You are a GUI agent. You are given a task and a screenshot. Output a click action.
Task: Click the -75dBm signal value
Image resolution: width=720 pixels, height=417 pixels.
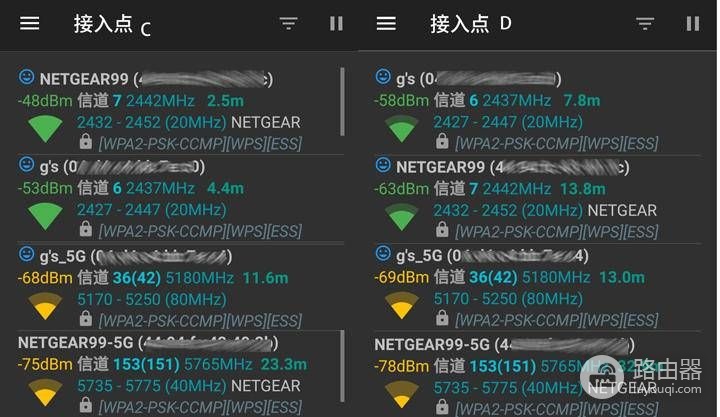[x=45, y=364]
